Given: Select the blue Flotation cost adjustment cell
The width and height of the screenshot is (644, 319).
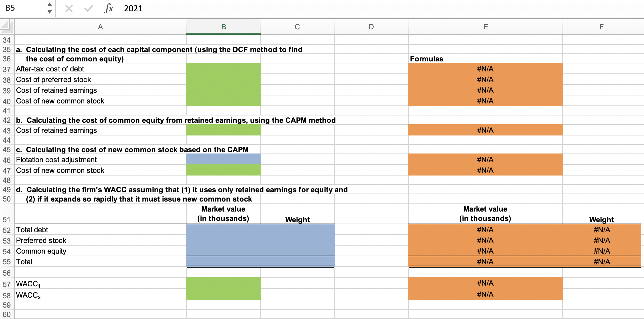Looking at the screenshot, I should click(x=223, y=159).
